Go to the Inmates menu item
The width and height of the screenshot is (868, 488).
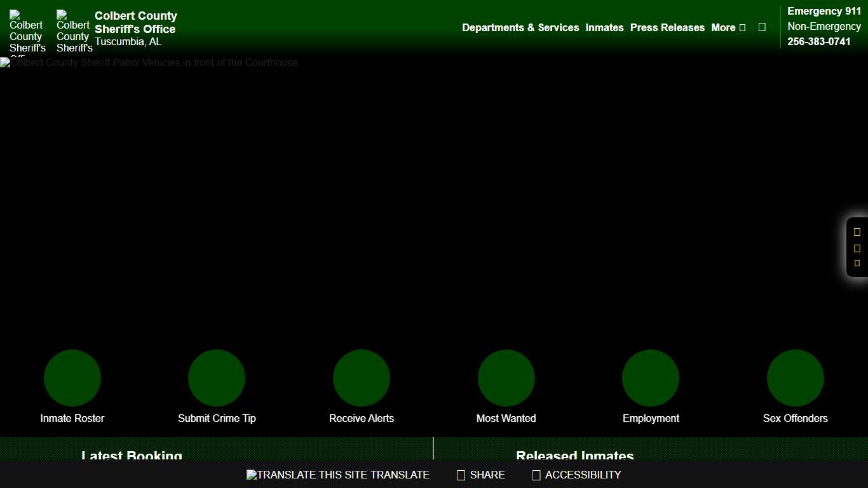pos(604,27)
